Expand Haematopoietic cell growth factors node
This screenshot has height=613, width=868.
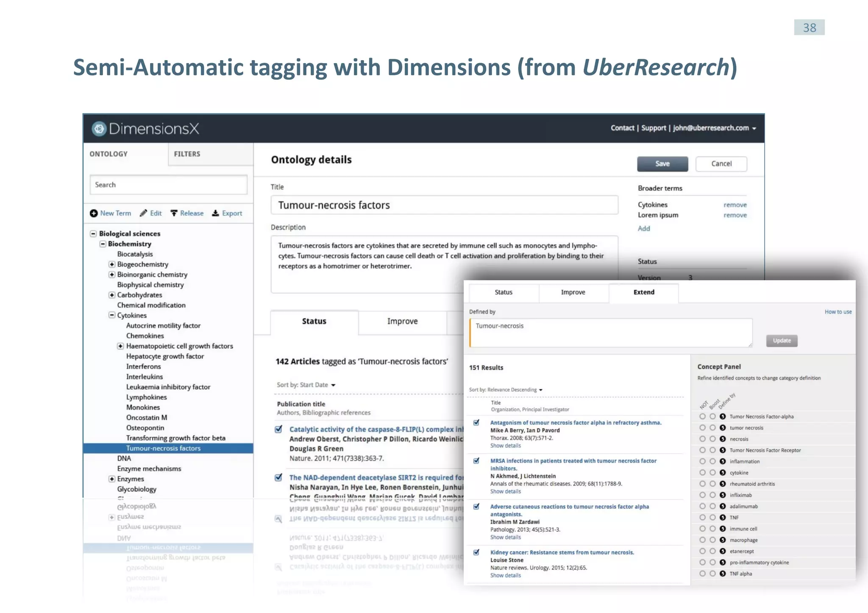point(121,346)
